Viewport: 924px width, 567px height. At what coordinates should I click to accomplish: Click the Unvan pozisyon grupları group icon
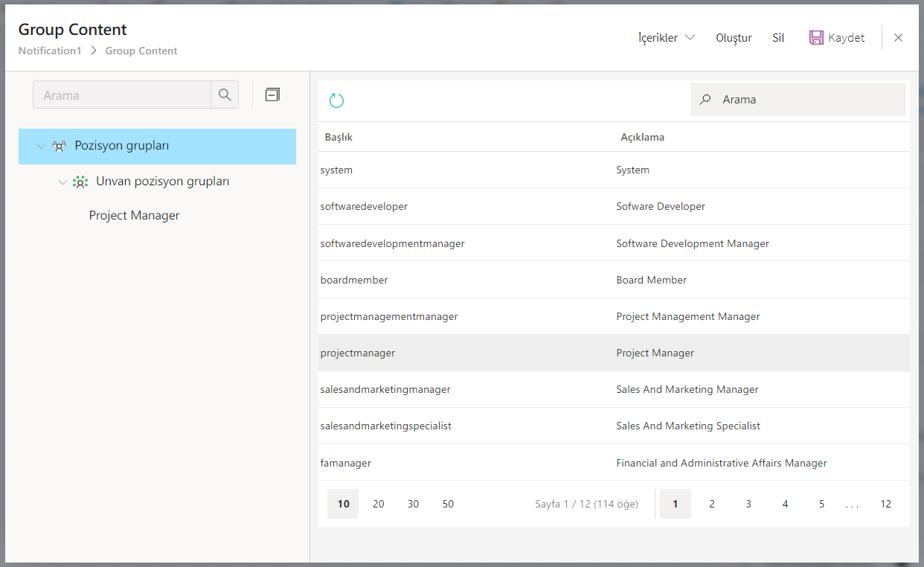tap(80, 182)
